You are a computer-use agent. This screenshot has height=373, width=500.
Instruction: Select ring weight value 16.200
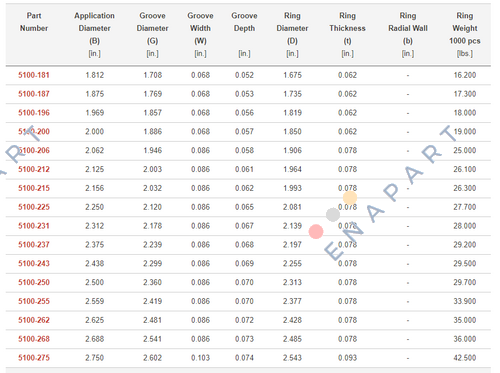(x=465, y=75)
